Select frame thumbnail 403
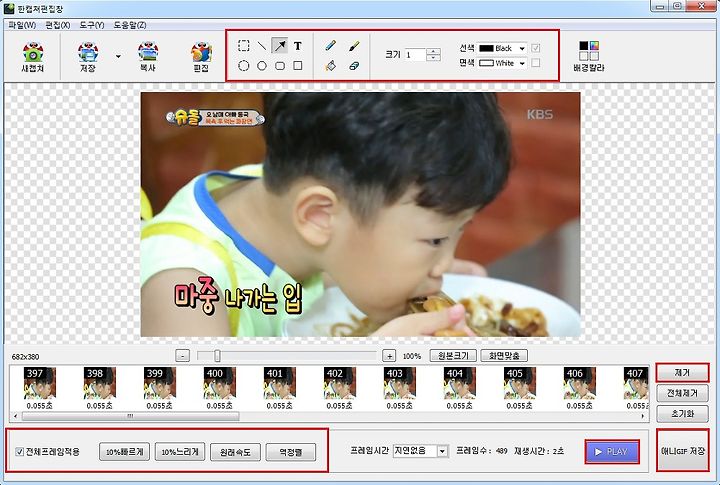Screen dimensions: 720x485 [x=399, y=383]
